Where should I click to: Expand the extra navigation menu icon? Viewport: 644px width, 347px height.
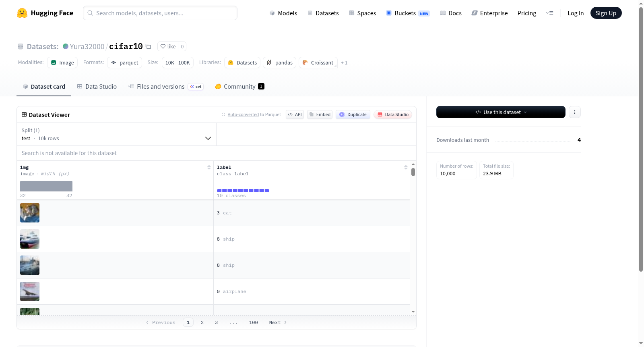(549, 13)
